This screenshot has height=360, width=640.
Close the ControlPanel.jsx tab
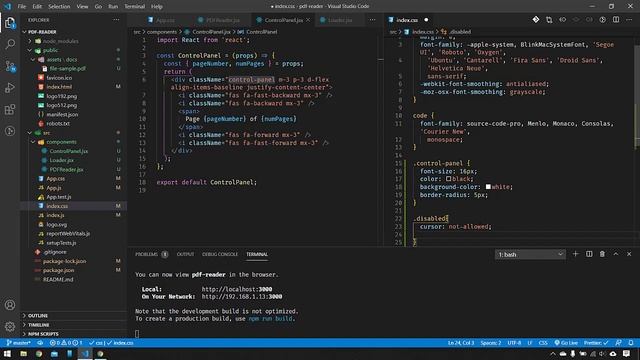coord(308,20)
